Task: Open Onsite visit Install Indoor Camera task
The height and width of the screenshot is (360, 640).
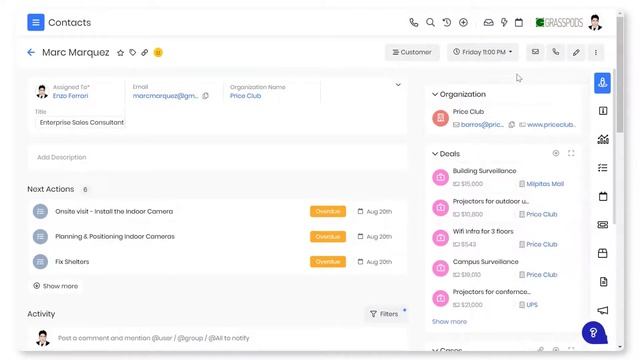Action: [x=114, y=211]
